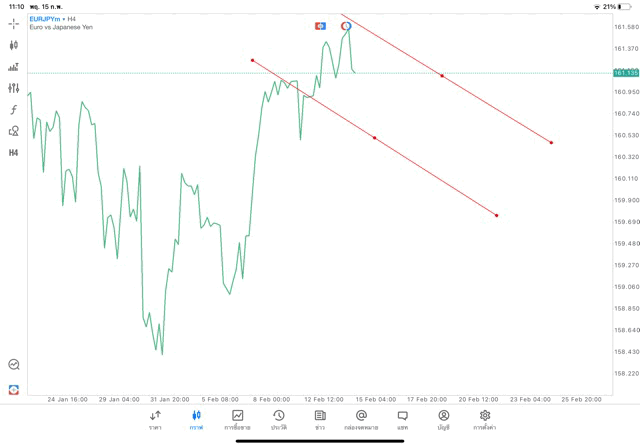Viewport: 640px width, 447px height.
Task: Tap the app logo icon at the sidebar bottom
Action: pos(14,389)
